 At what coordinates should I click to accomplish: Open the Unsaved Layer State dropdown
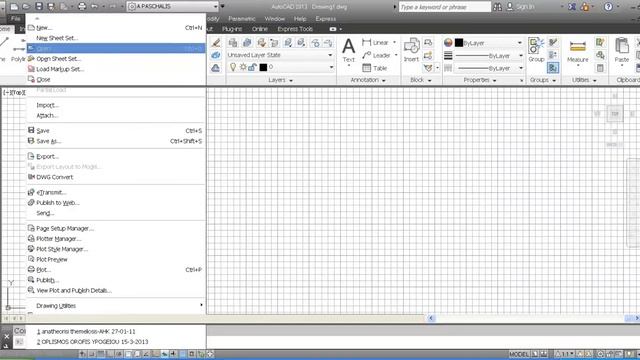point(280,55)
